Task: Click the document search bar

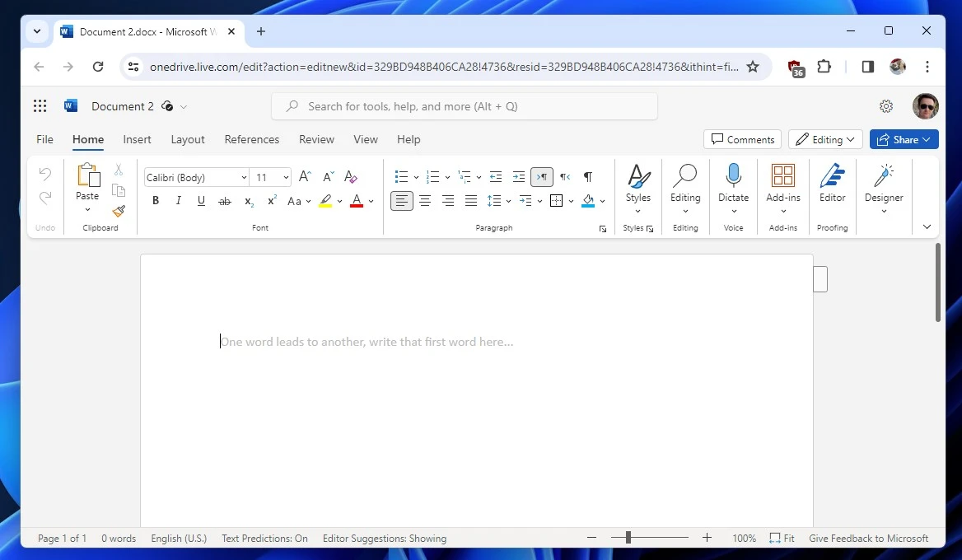Action: click(464, 106)
